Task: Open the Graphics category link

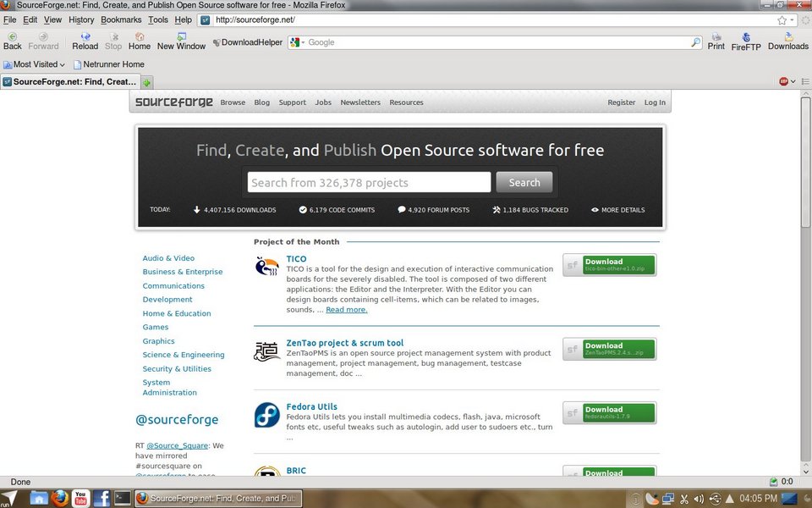Action: click(x=158, y=341)
